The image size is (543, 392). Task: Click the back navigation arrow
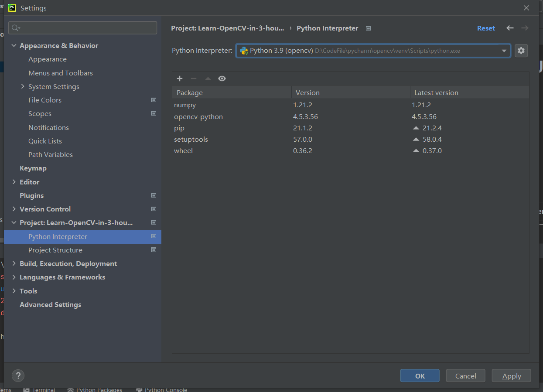pyautogui.click(x=510, y=28)
